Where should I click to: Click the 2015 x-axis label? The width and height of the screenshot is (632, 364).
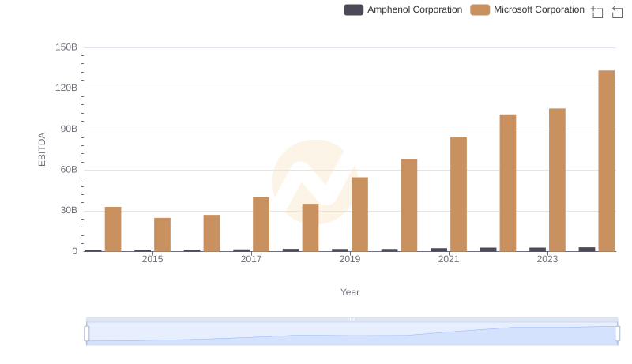[x=152, y=259]
